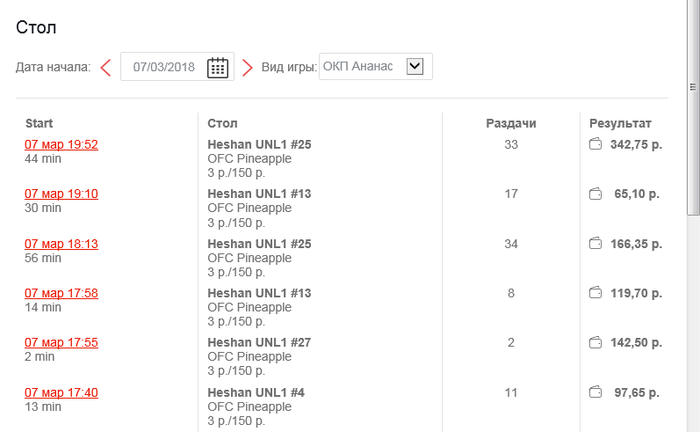Go to next date with right arrow
700x432 pixels.
pos(247,67)
